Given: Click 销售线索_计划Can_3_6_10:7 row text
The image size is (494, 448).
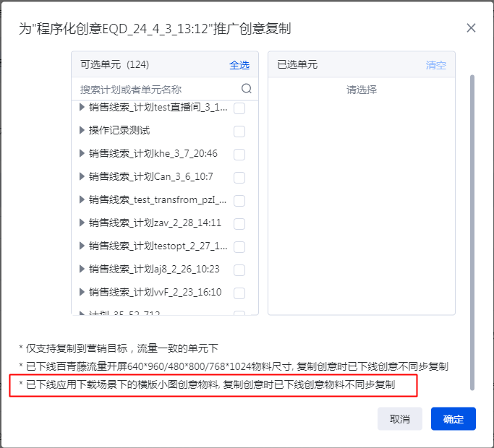Looking at the screenshot, I should pos(151,176).
